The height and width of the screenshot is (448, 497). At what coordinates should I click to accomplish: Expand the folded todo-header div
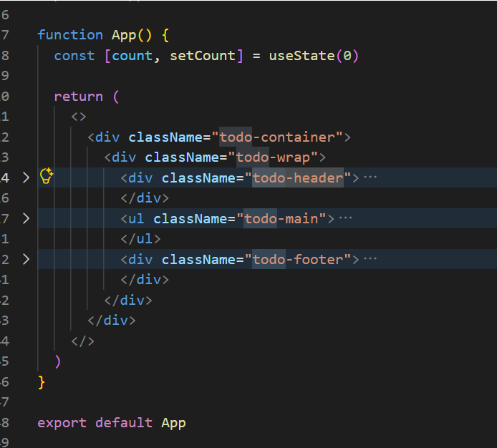(x=26, y=177)
